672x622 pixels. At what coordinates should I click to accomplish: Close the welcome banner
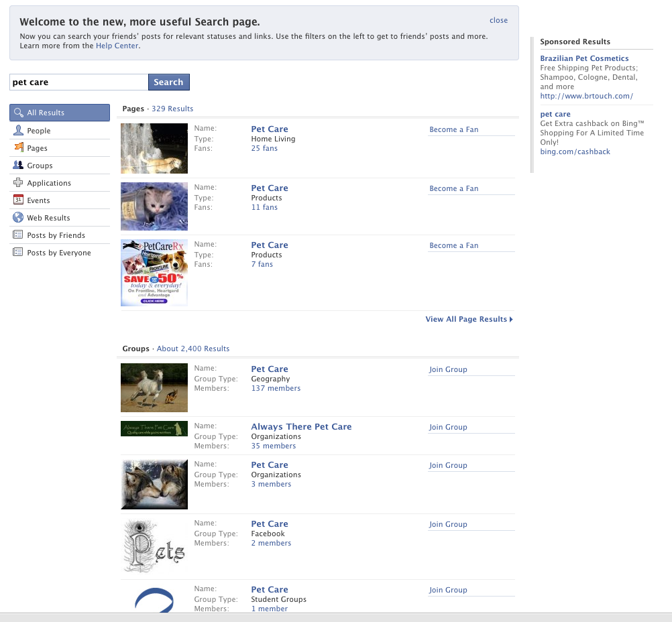tap(498, 20)
